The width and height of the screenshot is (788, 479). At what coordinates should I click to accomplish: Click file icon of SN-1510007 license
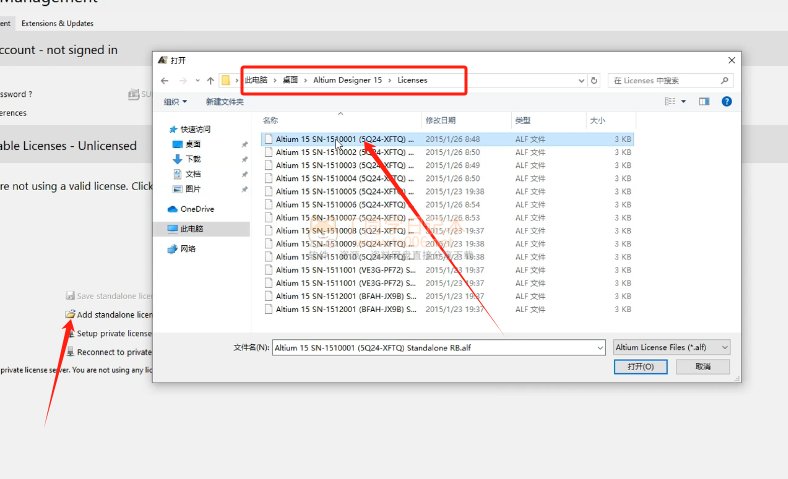point(268,218)
